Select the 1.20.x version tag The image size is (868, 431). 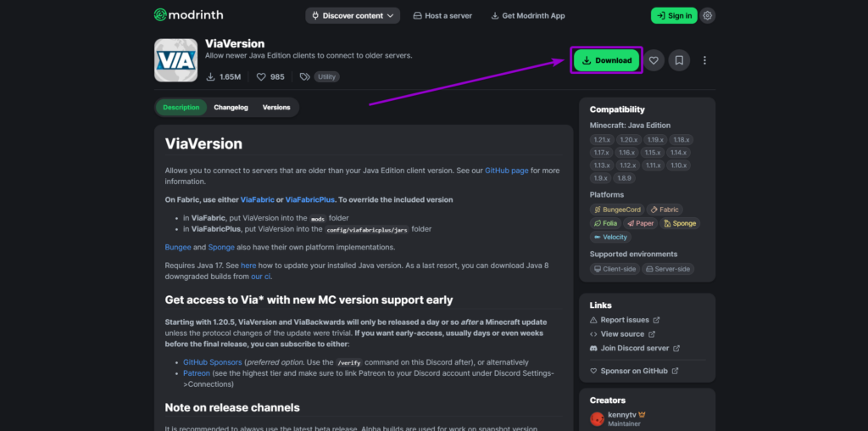(629, 140)
